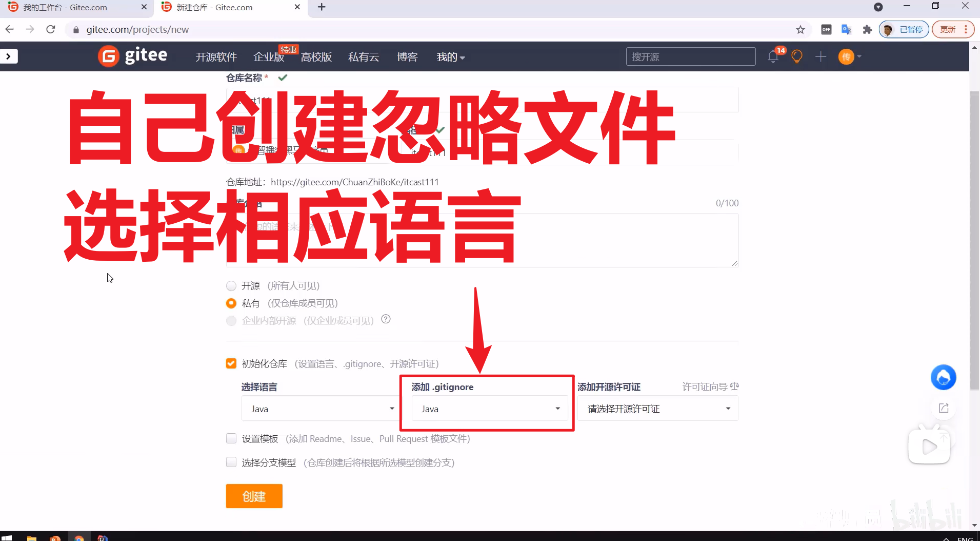The image size is (980, 541).
Task: Open the 私有云 nav item
Action: 364,57
